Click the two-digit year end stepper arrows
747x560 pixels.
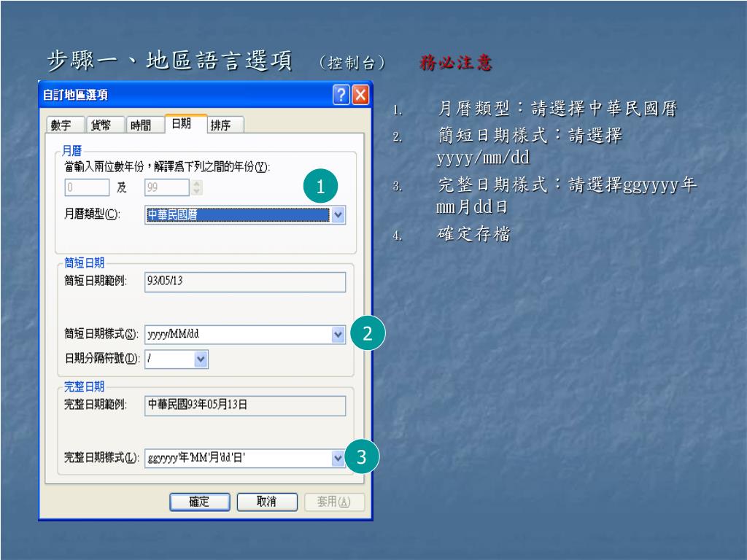coord(196,187)
